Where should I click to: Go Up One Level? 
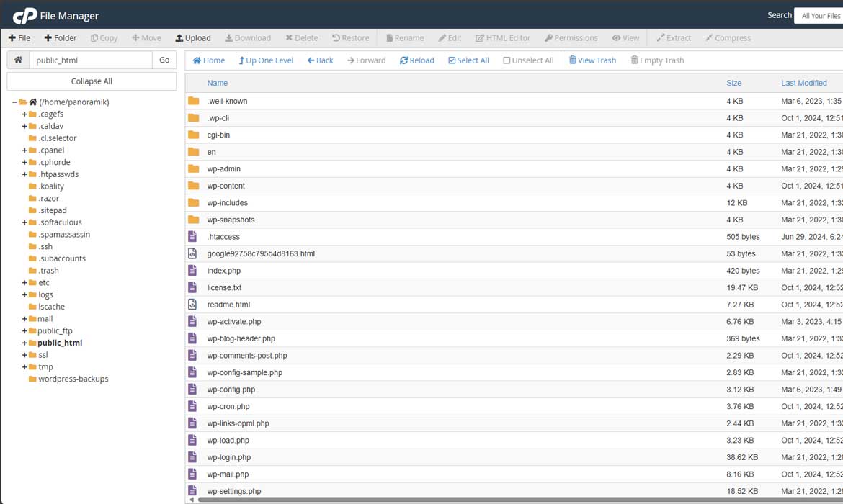click(x=266, y=60)
